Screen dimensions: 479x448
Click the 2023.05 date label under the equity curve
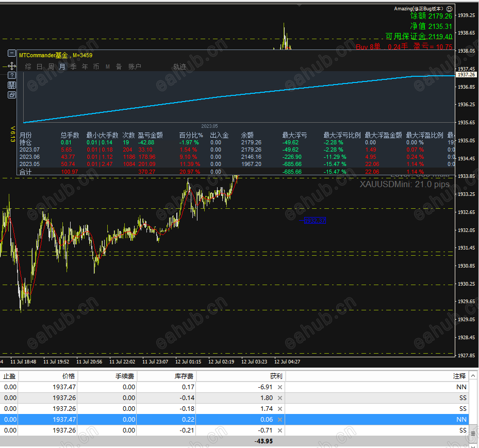click(x=209, y=126)
